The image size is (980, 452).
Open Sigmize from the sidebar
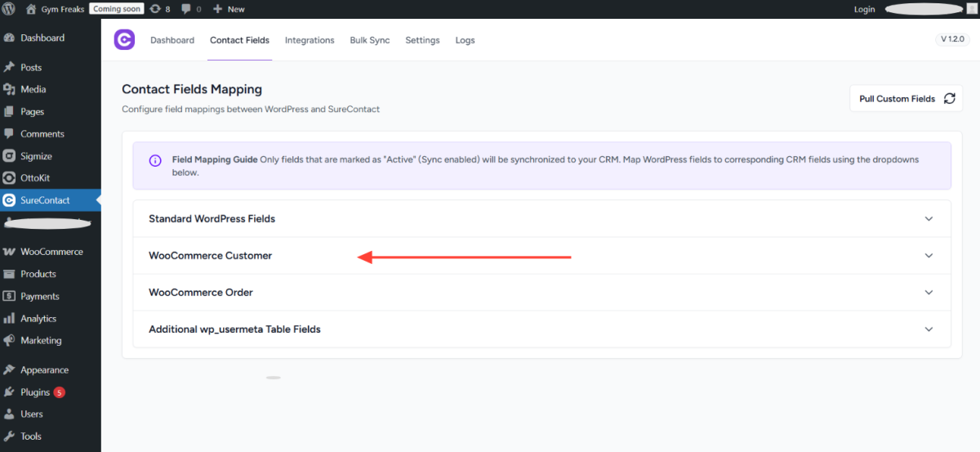click(x=36, y=156)
